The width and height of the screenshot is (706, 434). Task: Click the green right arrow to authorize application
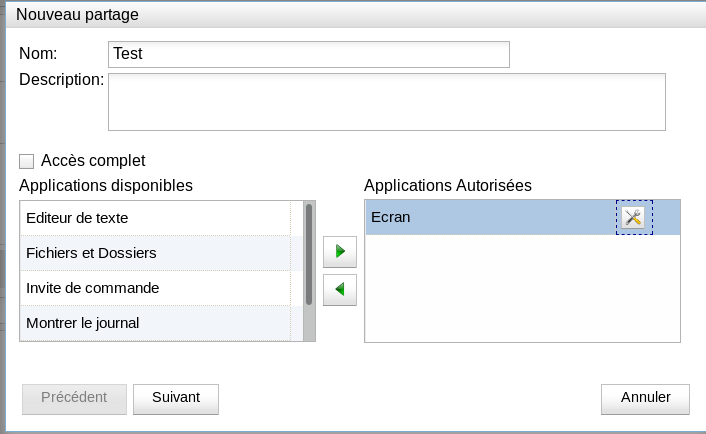point(340,251)
